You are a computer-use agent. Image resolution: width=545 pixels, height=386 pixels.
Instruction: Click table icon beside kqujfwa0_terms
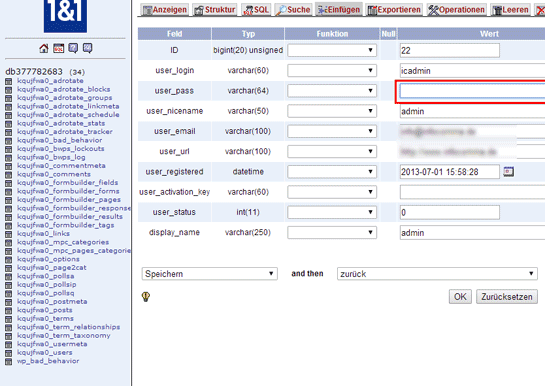click(9, 319)
